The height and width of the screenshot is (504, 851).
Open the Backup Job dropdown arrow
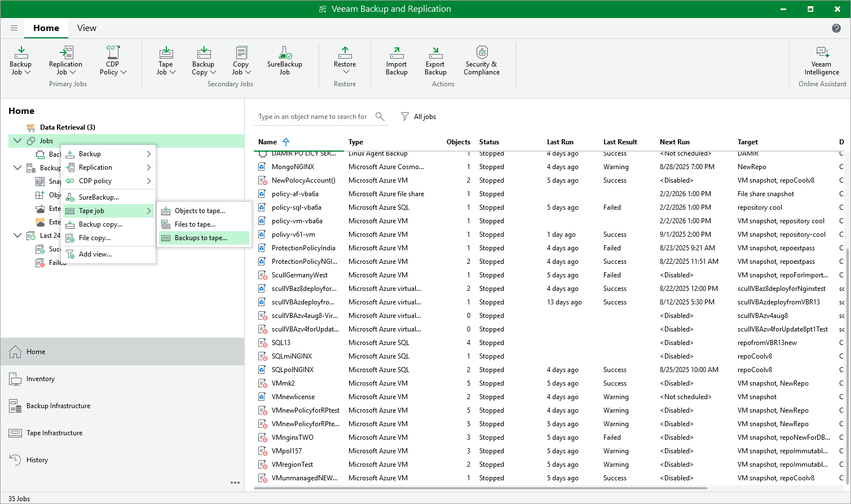[x=28, y=72]
